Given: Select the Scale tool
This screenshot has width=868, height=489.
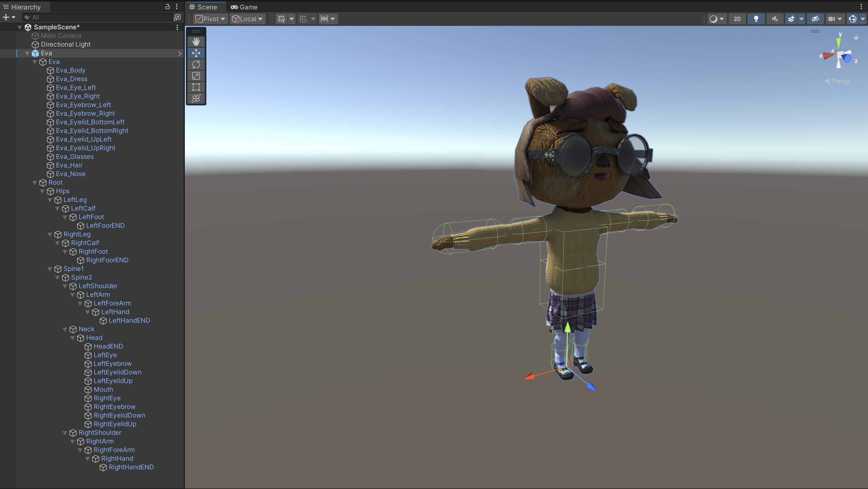Looking at the screenshot, I should point(196,76).
